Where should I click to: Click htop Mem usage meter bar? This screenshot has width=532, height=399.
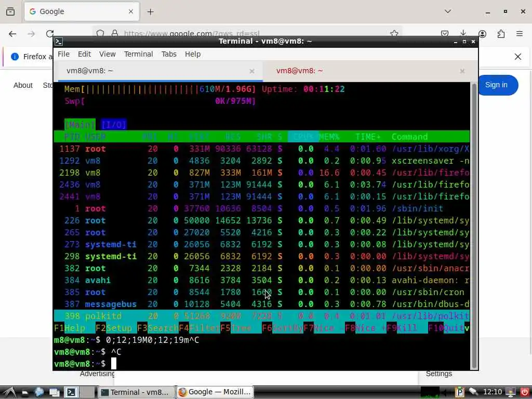point(160,89)
